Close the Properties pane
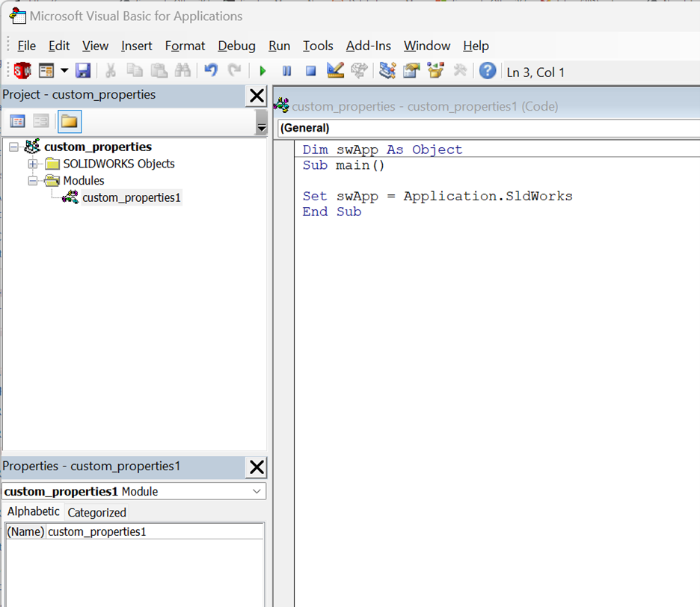Image resolution: width=700 pixels, height=607 pixels. pos(257,467)
